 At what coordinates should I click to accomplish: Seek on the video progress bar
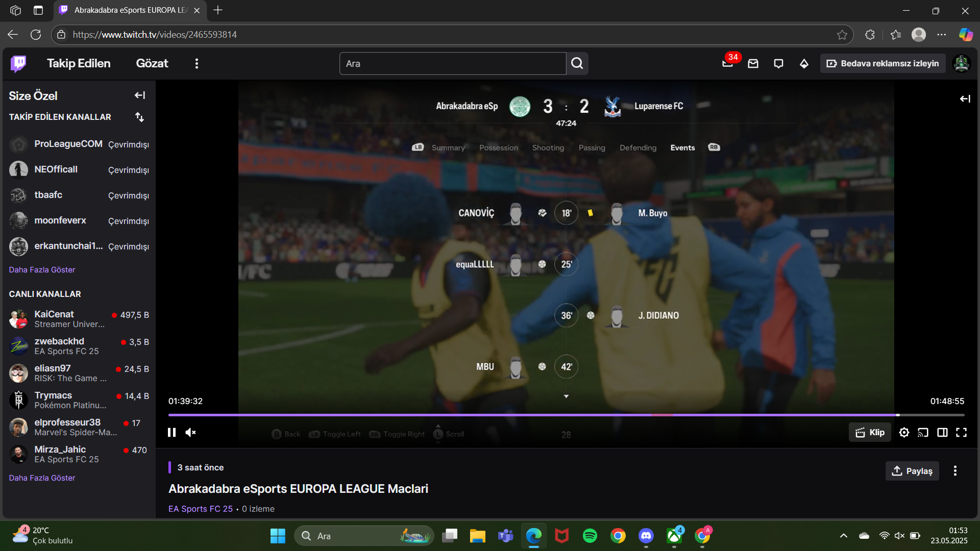[x=566, y=415]
